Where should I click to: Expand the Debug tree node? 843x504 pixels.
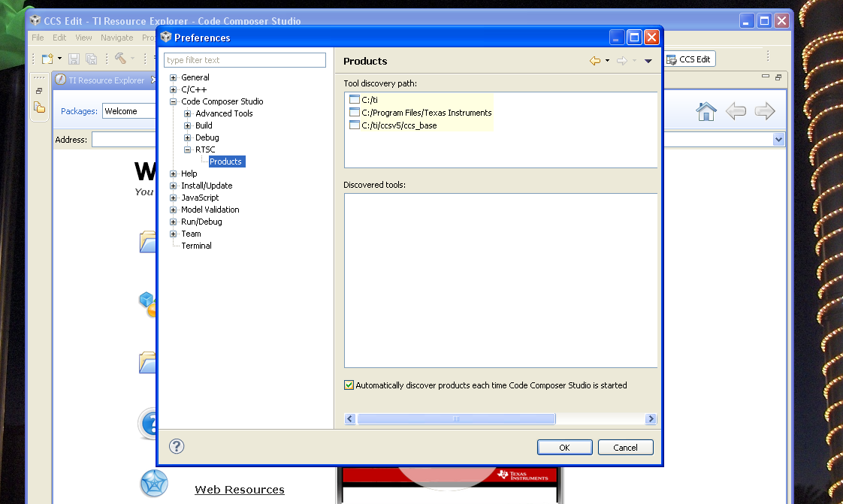point(187,137)
